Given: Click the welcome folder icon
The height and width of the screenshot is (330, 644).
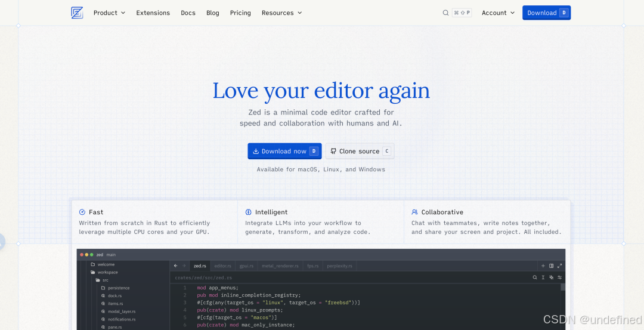Looking at the screenshot, I should [93, 264].
